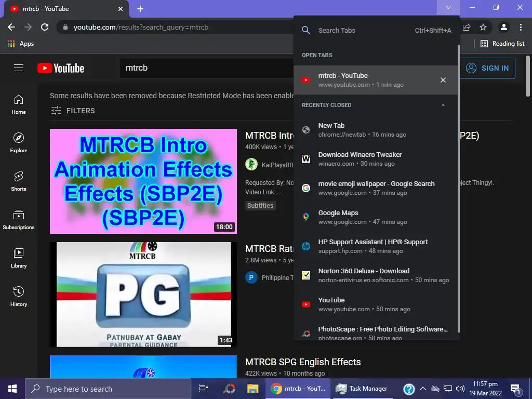Screen dimensions: 532x399
Task: Collapse the Recently Closed section
Action: click(443, 105)
